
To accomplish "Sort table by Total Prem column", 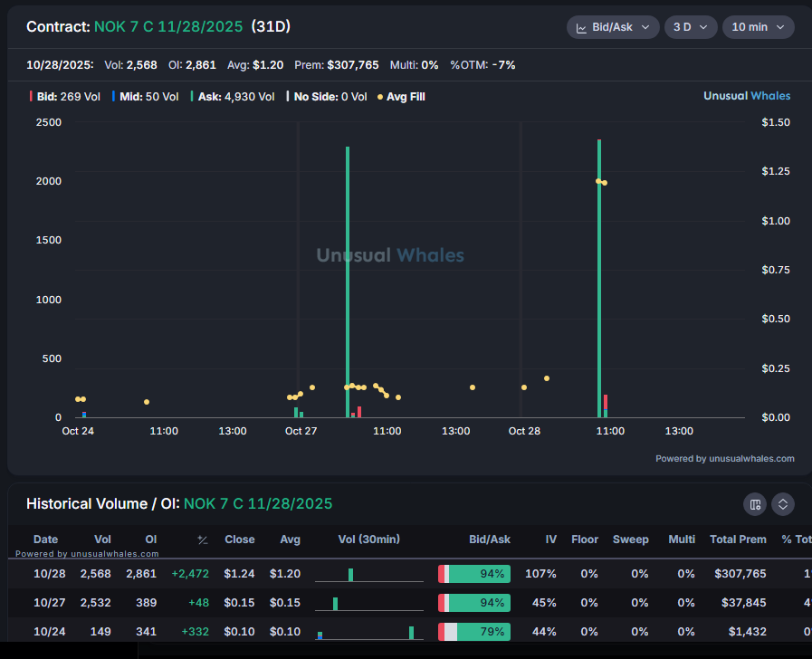I will [738, 540].
